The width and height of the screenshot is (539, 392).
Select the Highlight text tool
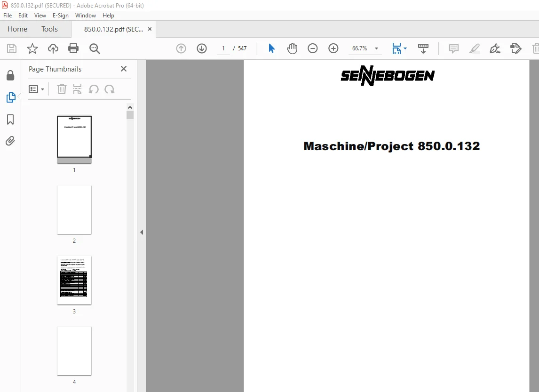pyautogui.click(x=475, y=48)
